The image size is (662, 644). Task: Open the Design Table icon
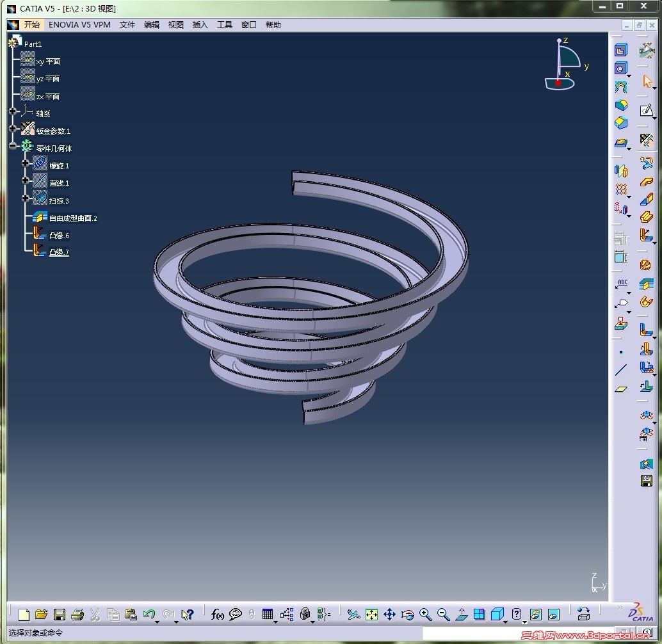267,615
